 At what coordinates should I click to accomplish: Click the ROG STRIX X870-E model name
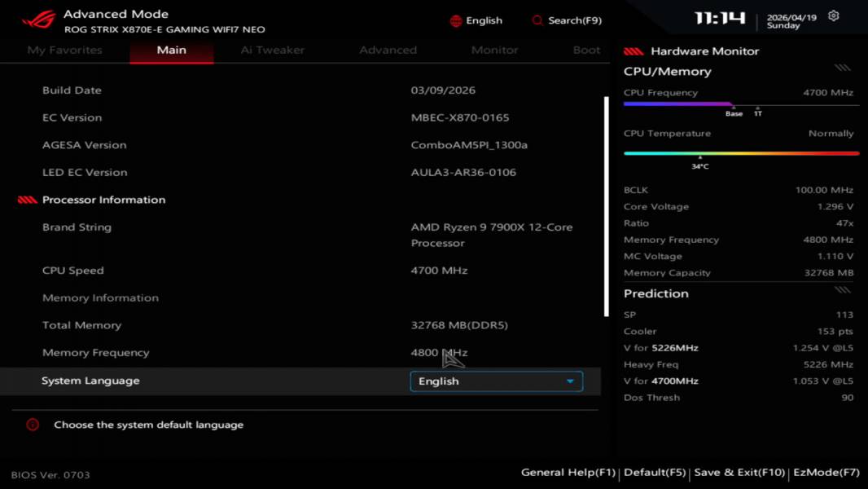point(164,29)
